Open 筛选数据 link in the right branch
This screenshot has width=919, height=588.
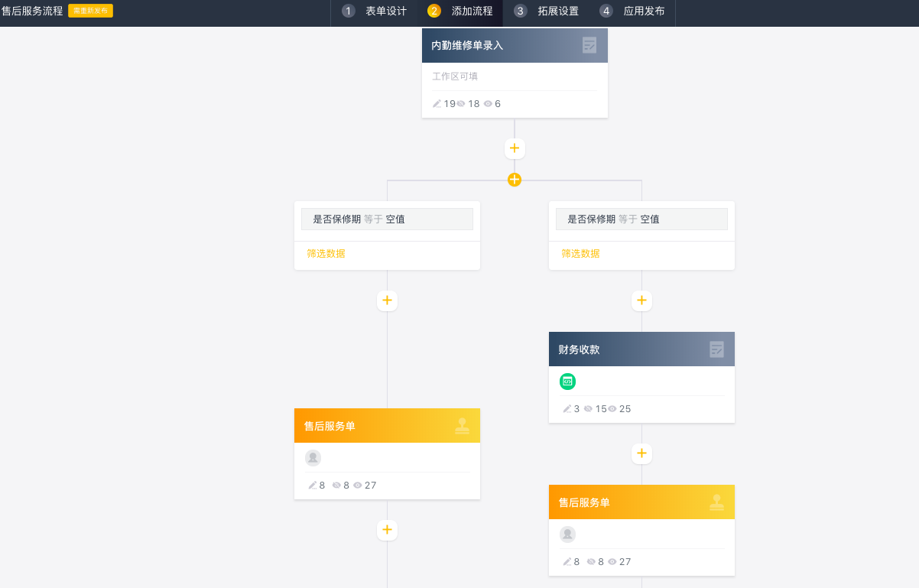pyautogui.click(x=580, y=254)
